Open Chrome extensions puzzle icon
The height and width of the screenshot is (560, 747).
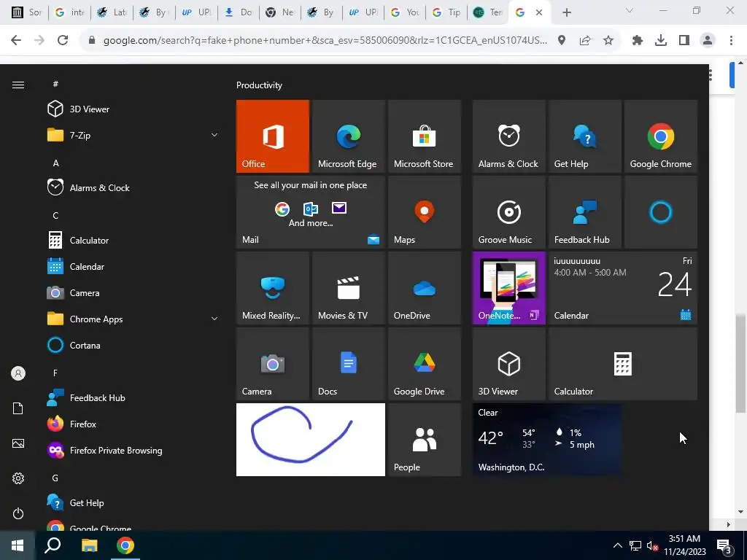(x=638, y=41)
